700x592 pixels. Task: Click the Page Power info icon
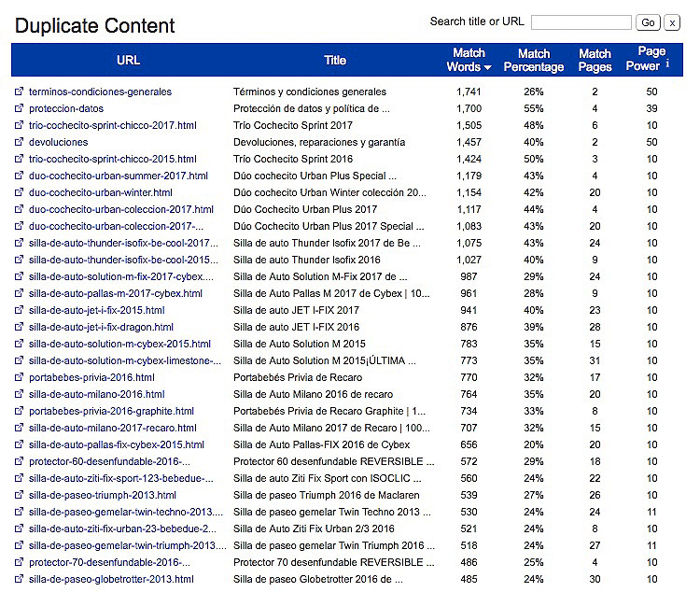pos(667,63)
